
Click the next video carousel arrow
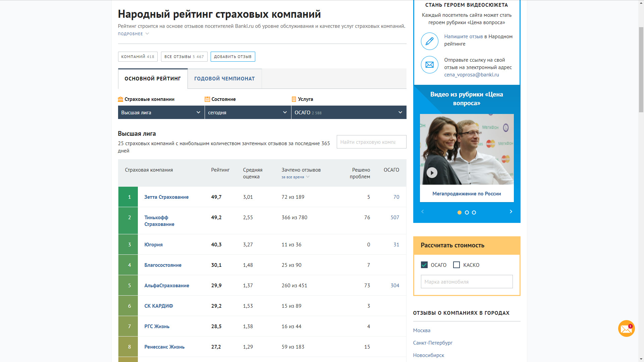point(511,212)
